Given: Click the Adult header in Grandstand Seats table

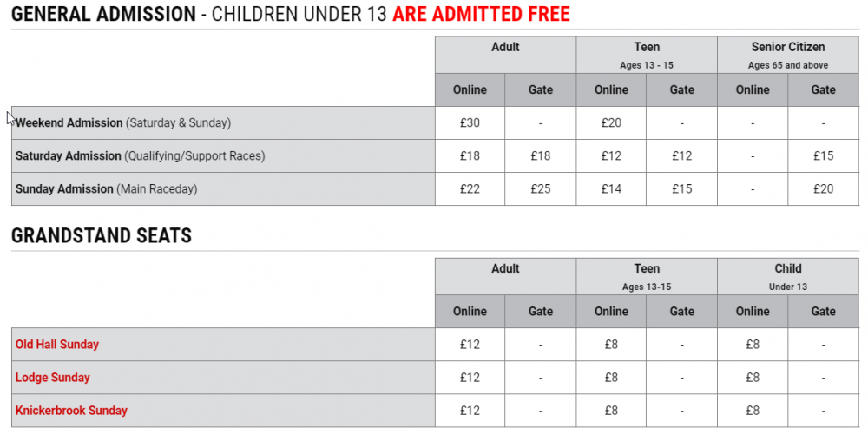Looking at the screenshot, I should (x=505, y=269).
